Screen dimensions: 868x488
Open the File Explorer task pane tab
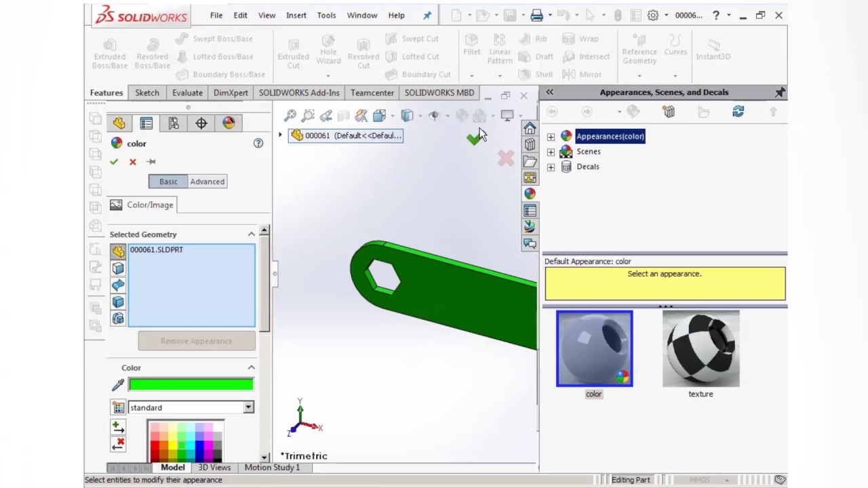click(x=530, y=161)
